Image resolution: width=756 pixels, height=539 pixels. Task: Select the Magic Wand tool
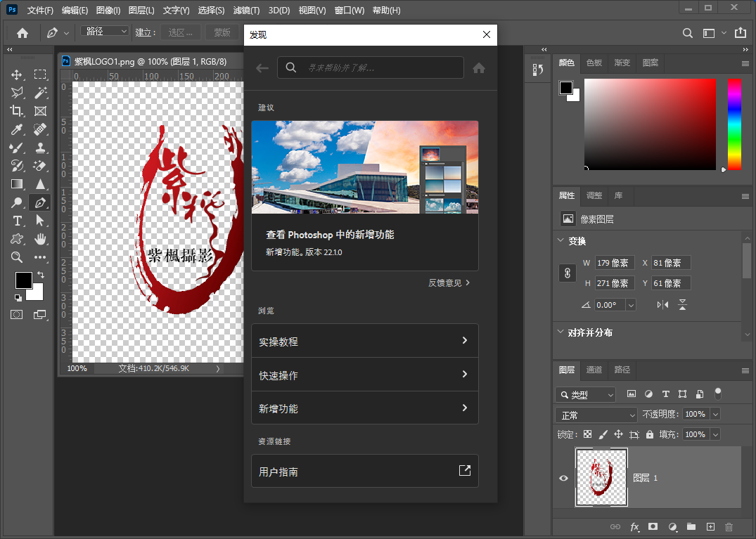[41, 93]
